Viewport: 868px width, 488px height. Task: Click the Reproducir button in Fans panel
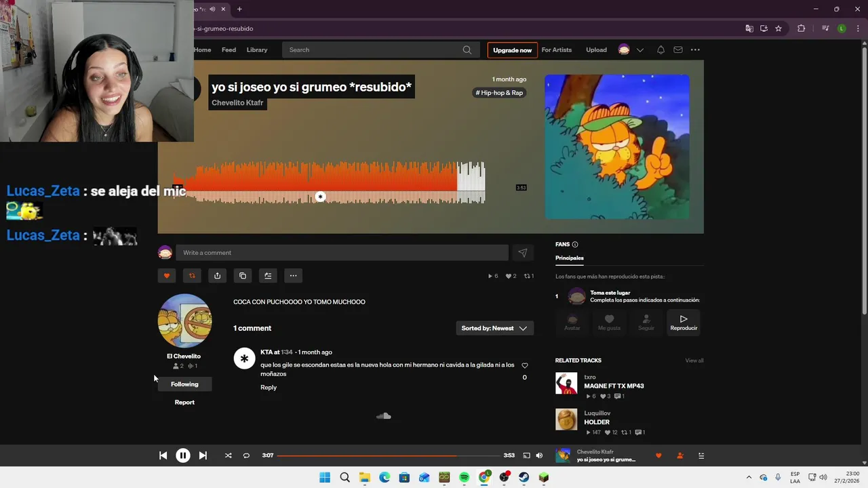[684, 322]
